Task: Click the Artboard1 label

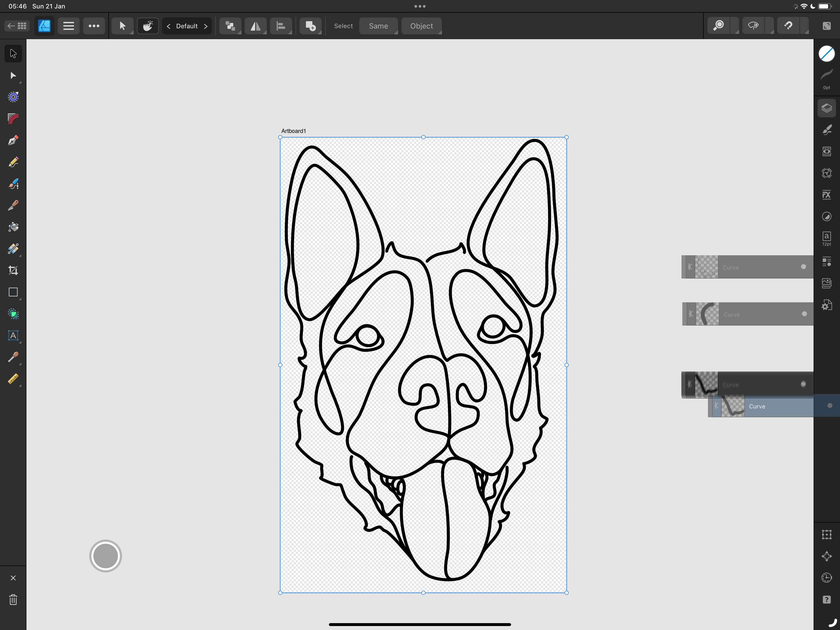Action: (x=293, y=131)
